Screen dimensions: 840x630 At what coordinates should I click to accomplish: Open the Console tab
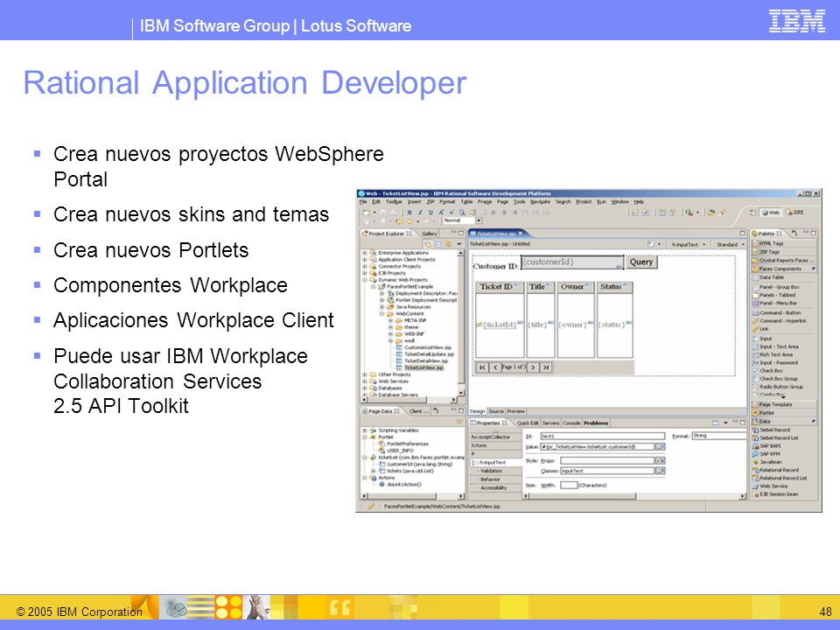pyautogui.click(x=571, y=423)
